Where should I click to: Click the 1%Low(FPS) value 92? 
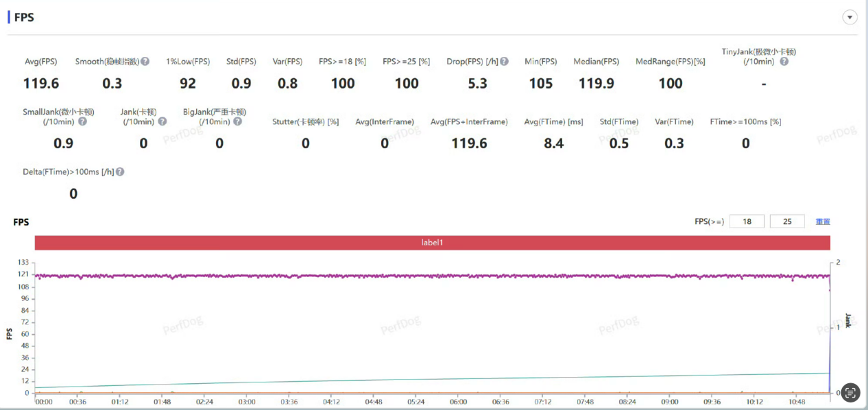point(188,84)
